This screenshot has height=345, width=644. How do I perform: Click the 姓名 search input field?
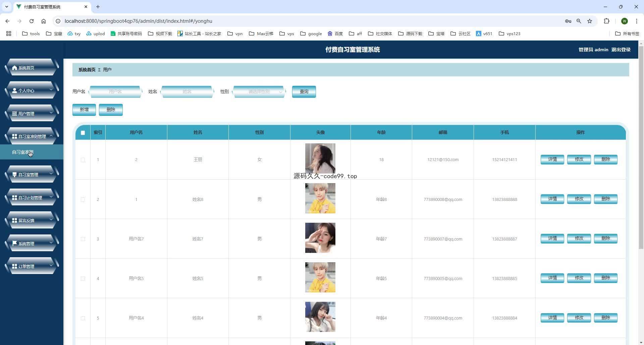point(187,91)
